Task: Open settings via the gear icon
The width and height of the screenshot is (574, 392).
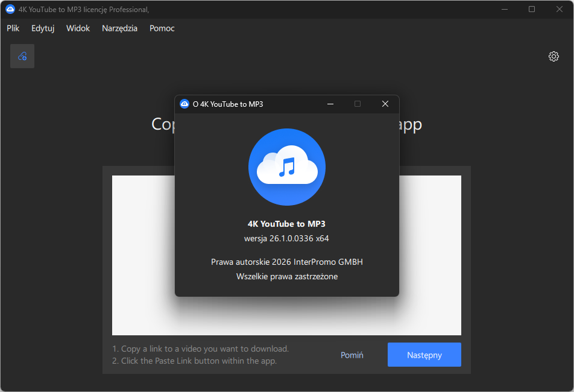Action: tap(553, 56)
